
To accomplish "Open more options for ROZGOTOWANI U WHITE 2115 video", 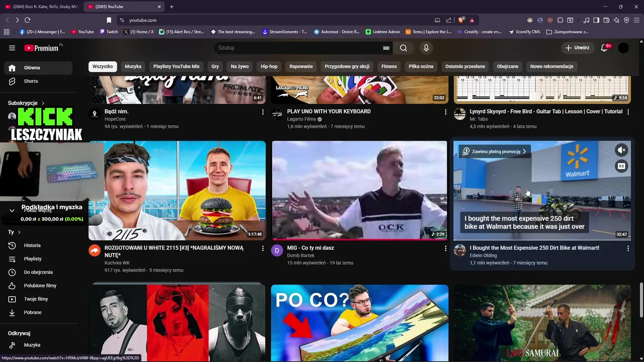I will pos(263,248).
